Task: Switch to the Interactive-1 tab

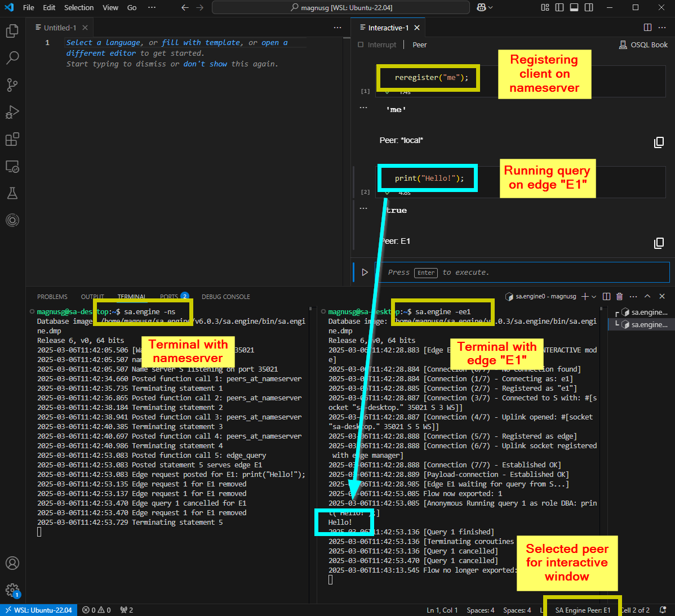Action: tap(388, 28)
